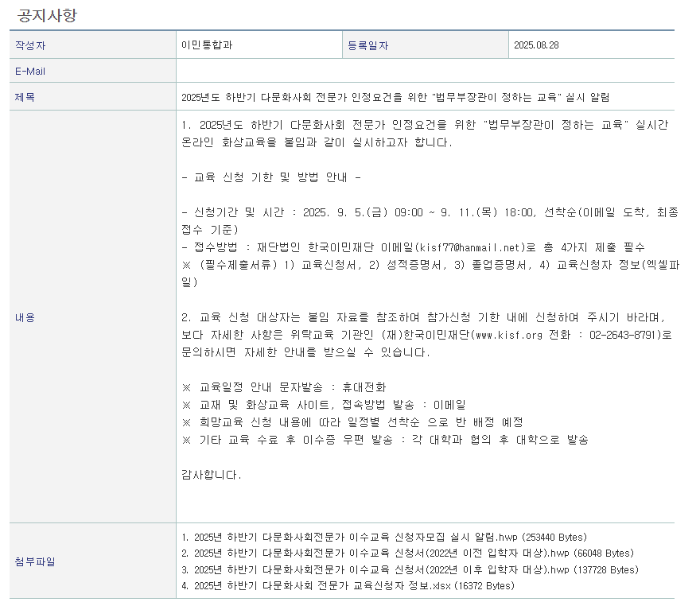Viewport: 700px width, 602px height.
Task: Click the line '- 교육 신청 기한 및 방법 안내 -'
Action: (x=271, y=177)
